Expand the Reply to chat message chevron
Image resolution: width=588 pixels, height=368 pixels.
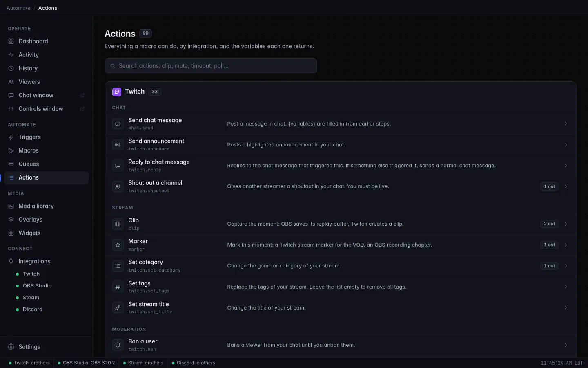click(566, 166)
